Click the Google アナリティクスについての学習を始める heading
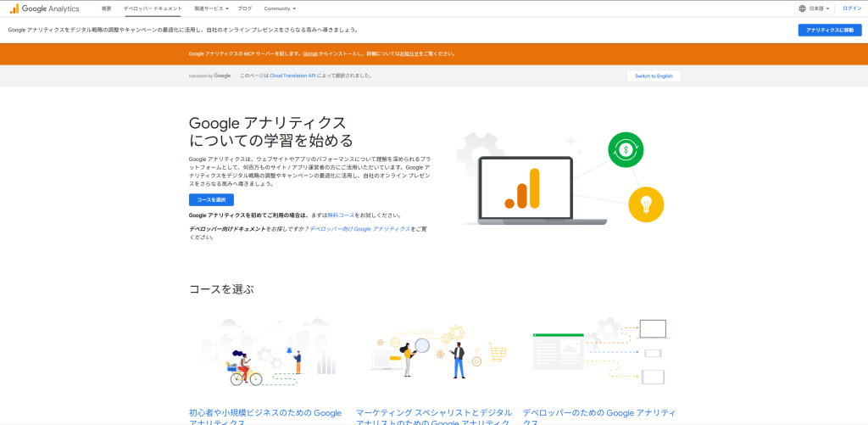Screen dimensions: 868x425 pos(271,131)
